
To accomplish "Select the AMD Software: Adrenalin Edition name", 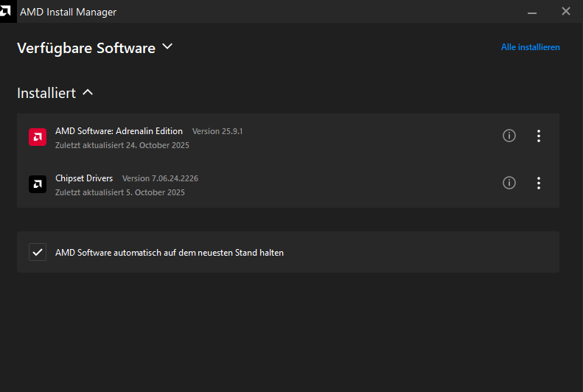I will (119, 131).
